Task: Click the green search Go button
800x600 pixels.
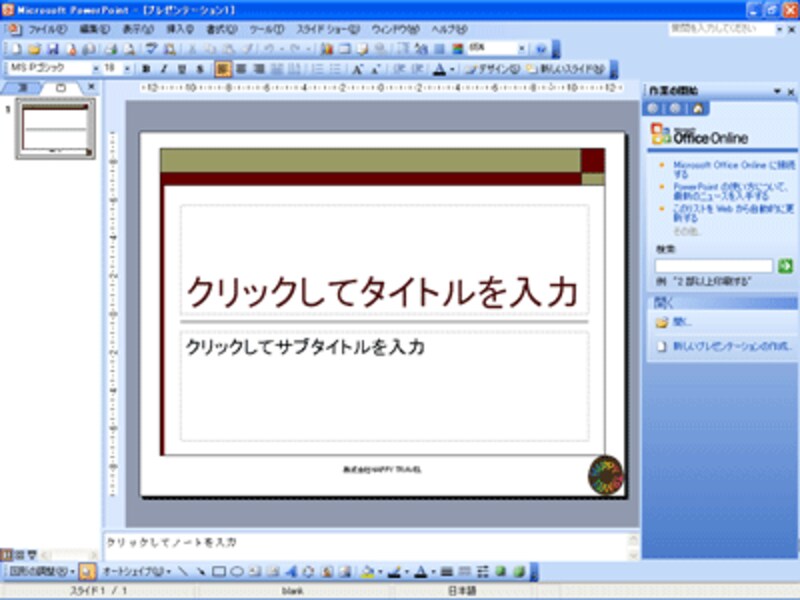Action: [785, 266]
